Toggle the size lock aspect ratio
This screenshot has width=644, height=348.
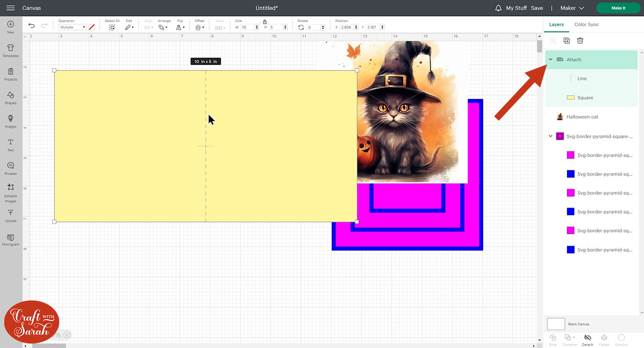click(264, 21)
